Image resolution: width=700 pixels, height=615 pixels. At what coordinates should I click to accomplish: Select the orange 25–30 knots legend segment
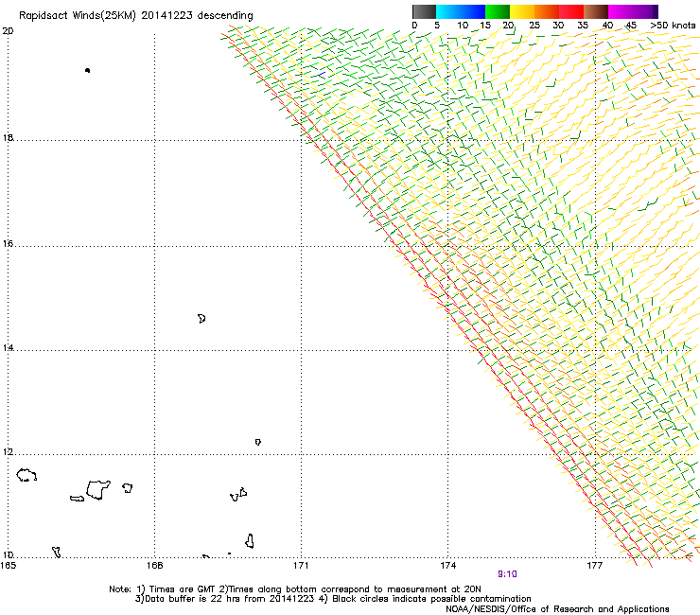coord(547,11)
